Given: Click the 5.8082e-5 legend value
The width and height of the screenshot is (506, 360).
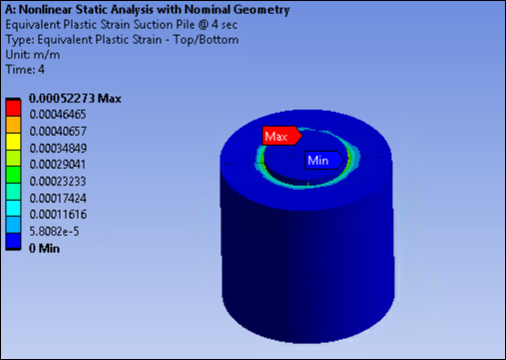Looking at the screenshot, I should [54, 231].
